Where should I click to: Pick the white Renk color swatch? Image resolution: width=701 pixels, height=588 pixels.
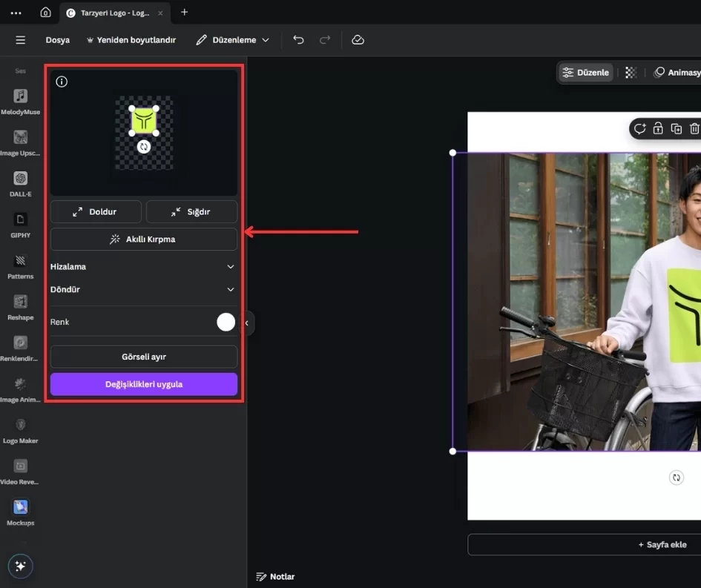click(226, 322)
